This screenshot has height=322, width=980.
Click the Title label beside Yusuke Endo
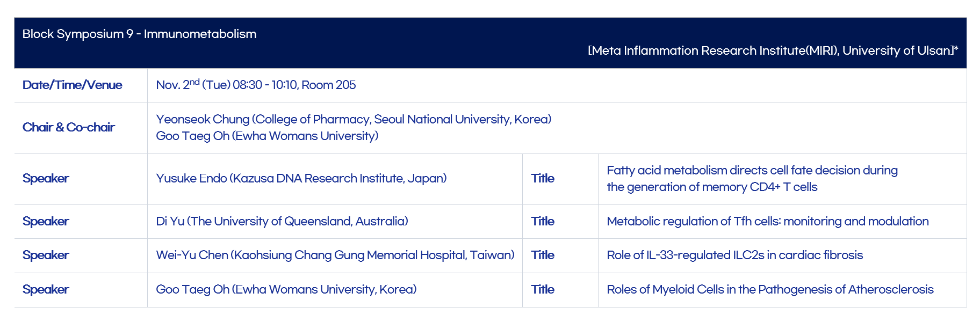[543, 178]
